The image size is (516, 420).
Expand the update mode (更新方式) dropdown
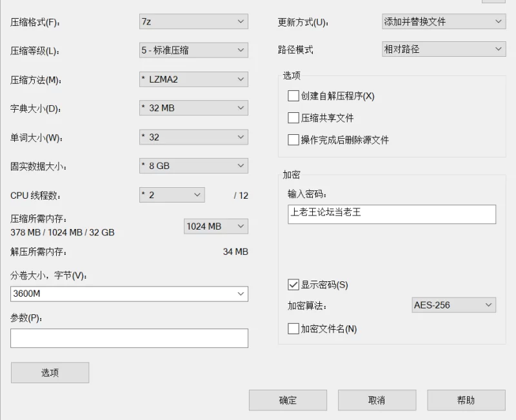(x=443, y=22)
